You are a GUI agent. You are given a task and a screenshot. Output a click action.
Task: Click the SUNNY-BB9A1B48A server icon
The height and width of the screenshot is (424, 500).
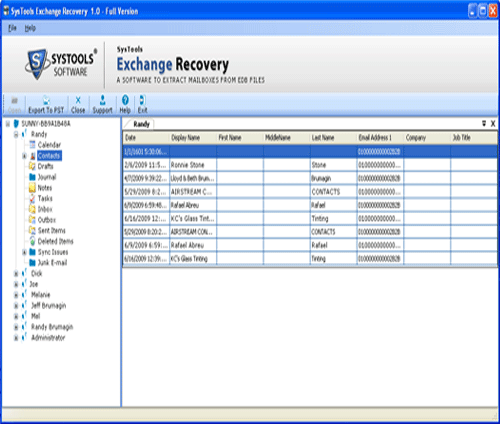16,124
